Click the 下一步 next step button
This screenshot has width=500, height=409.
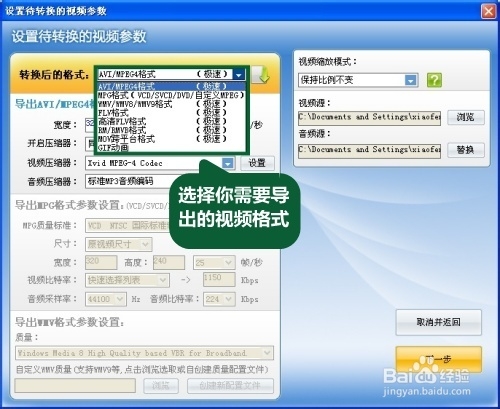coord(438,359)
